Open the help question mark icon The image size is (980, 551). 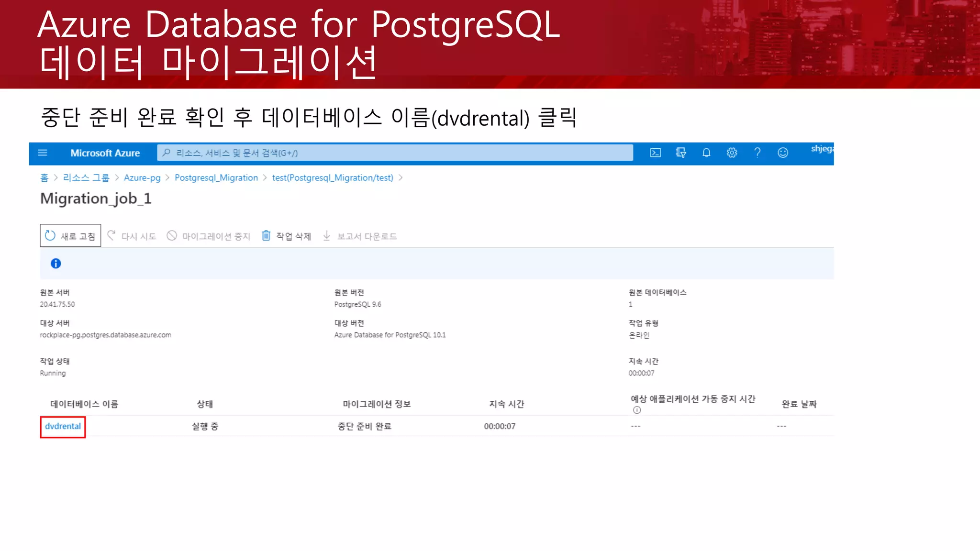[757, 153]
